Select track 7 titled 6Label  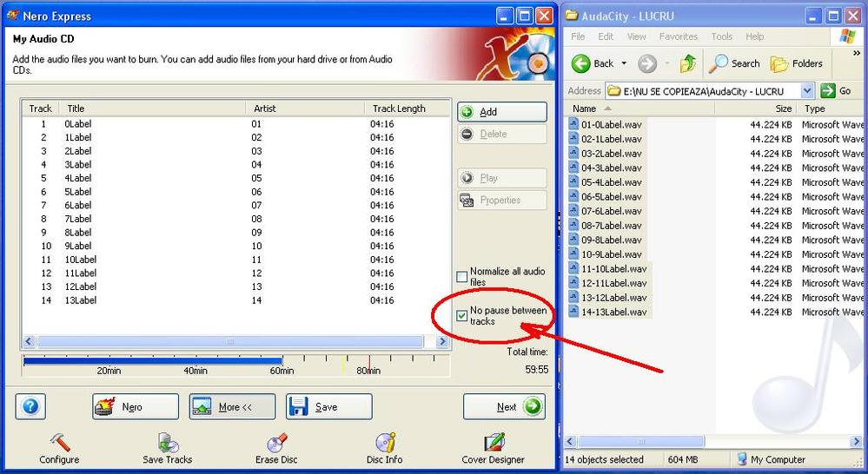tap(236, 205)
